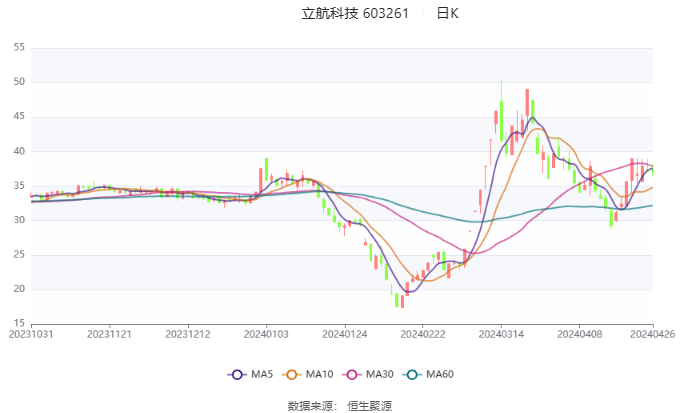
Task: Click the 20240314 date axis label
Action: point(501,334)
